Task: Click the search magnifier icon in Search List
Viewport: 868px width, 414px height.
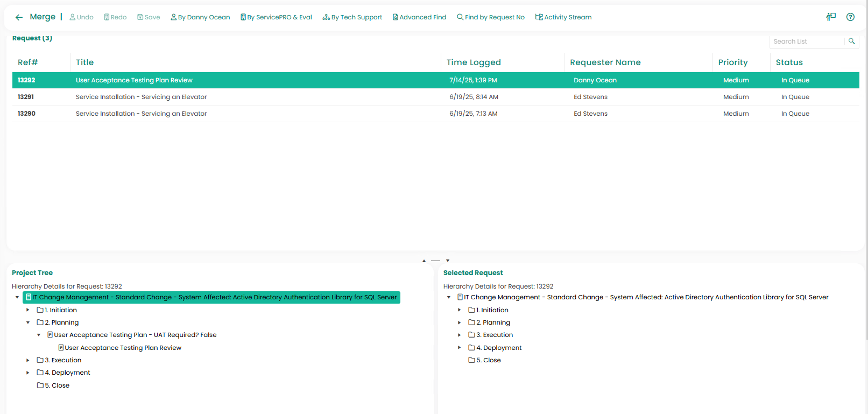Action: click(851, 41)
